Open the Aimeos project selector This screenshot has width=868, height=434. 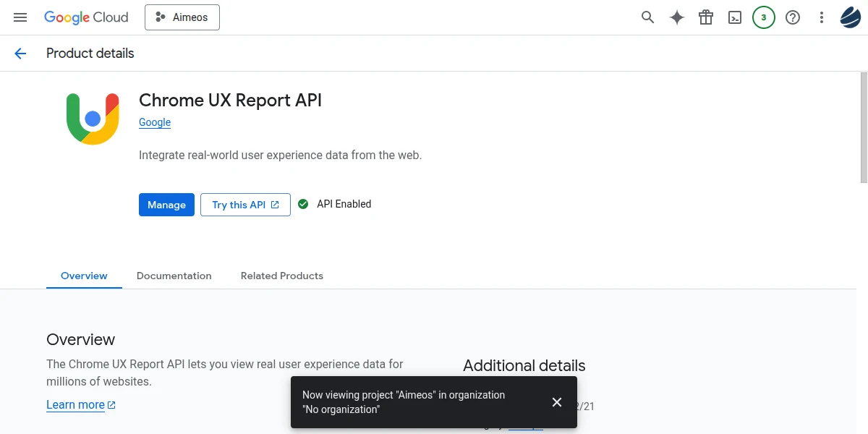tap(182, 17)
